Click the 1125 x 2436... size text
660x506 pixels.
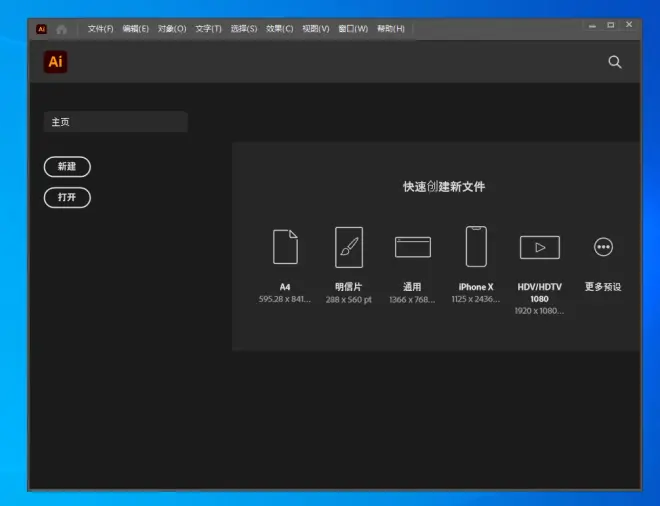pyautogui.click(x=476, y=299)
